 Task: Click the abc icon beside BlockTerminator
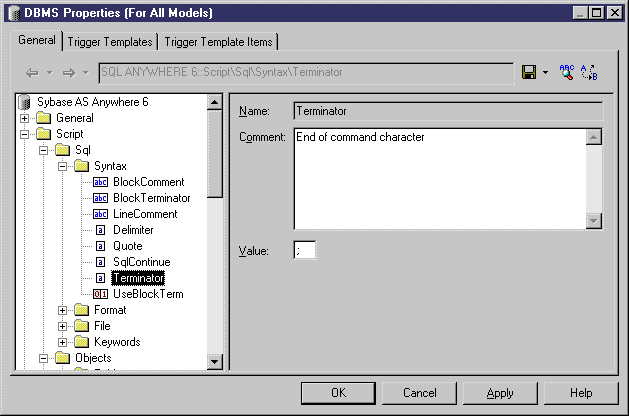tap(100, 198)
